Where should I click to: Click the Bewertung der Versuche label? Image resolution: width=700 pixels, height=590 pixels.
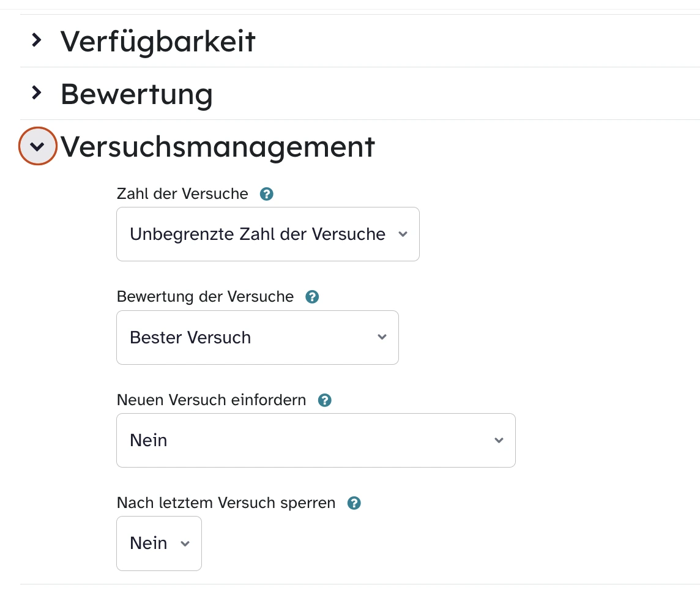pyautogui.click(x=205, y=297)
